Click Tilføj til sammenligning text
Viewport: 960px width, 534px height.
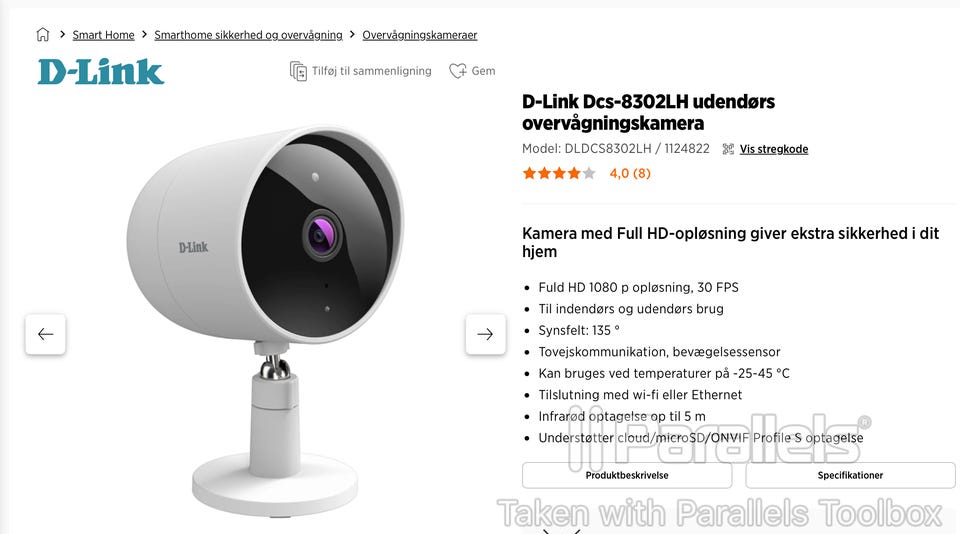(x=372, y=71)
